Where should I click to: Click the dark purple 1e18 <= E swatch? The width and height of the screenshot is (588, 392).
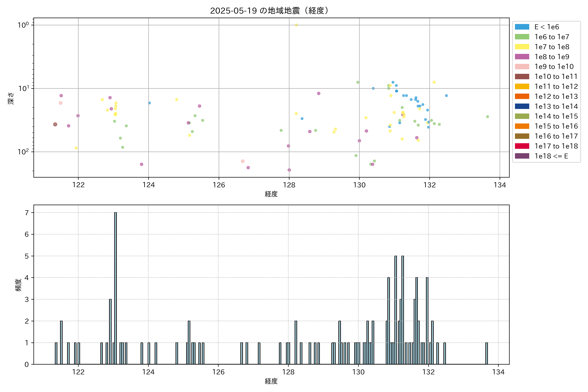[522, 156]
